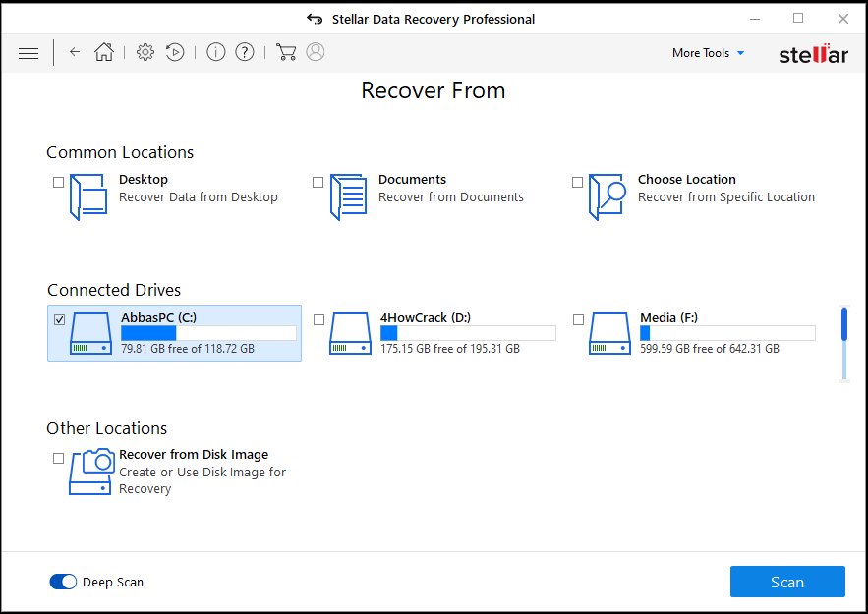Click the '4HowCrack (D:)' drive name
Image resolution: width=868 pixels, height=614 pixels.
(426, 317)
